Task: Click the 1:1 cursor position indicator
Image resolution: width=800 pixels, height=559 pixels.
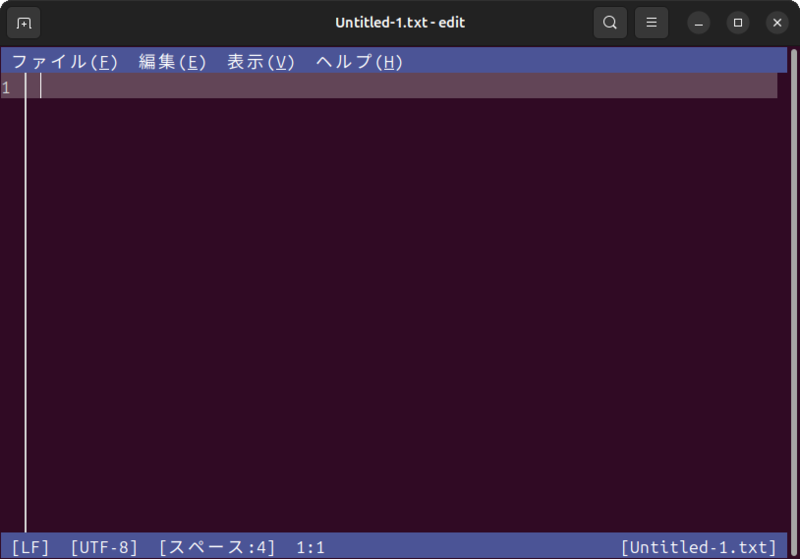Action: coord(310,547)
